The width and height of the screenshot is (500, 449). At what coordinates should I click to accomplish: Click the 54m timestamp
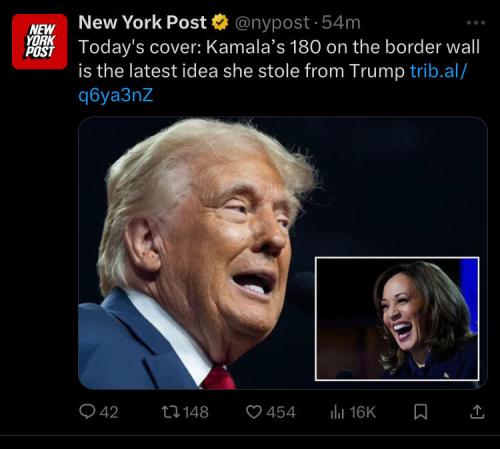point(341,23)
